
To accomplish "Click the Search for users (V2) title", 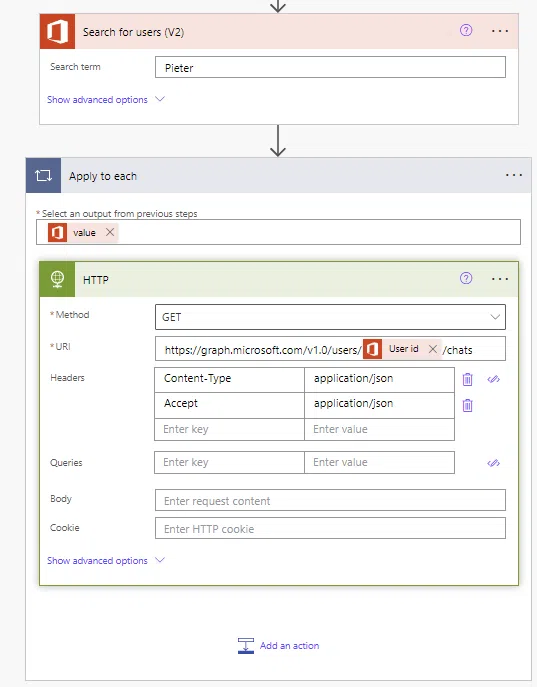I will [x=133, y=32].
